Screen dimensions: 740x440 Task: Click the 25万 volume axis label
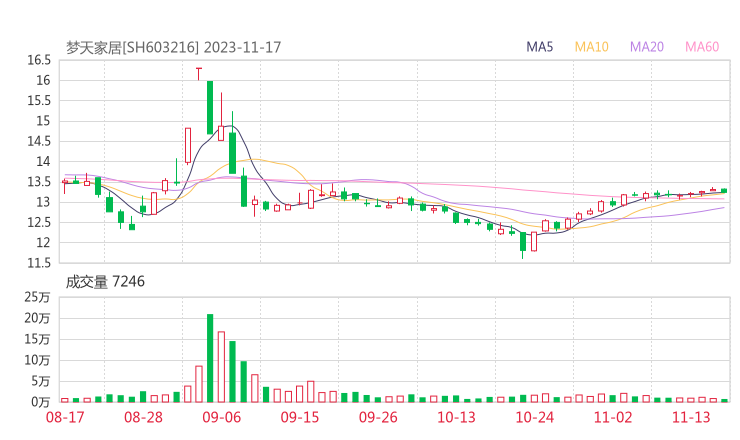pos(37,297)
